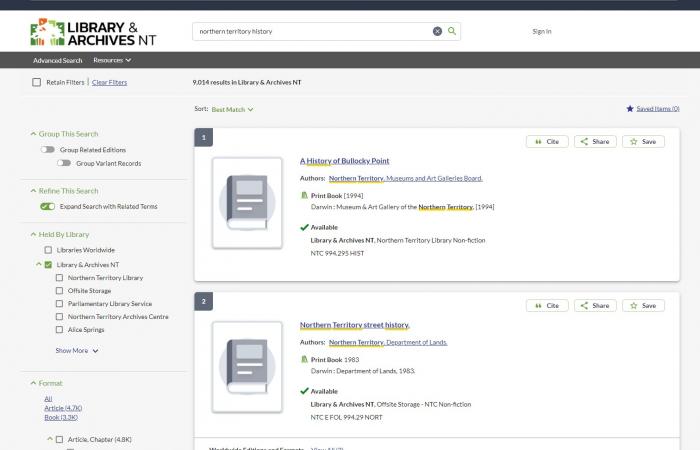Viewport: 700px width, 450px height.
Task: Clear the search box with the X icon
Action: click(x=438, y=31)
